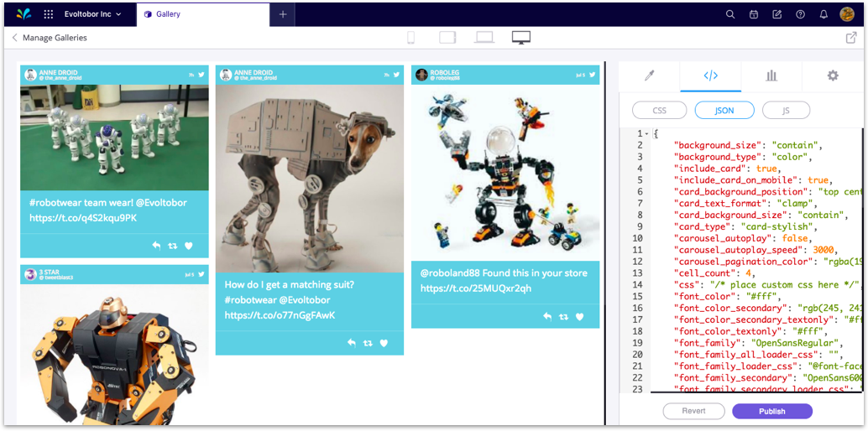Reply to the @roboland88 tweet
This screenshot has width=868, height=431.
(x=547, y=316)
